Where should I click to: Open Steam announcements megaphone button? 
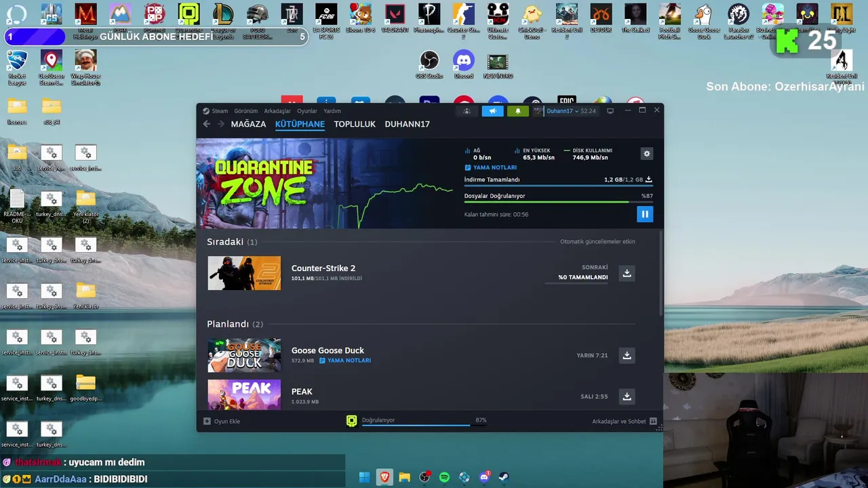493,110
